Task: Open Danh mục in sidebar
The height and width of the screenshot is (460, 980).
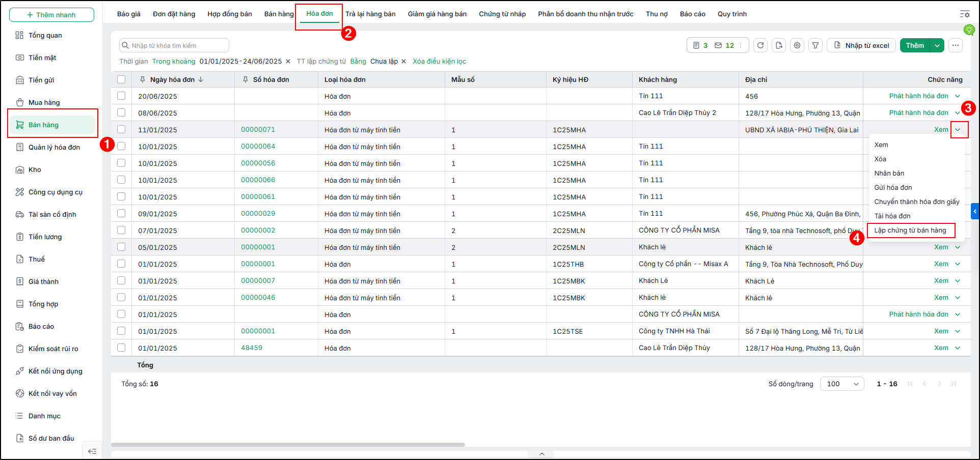Action: point(44,416)
